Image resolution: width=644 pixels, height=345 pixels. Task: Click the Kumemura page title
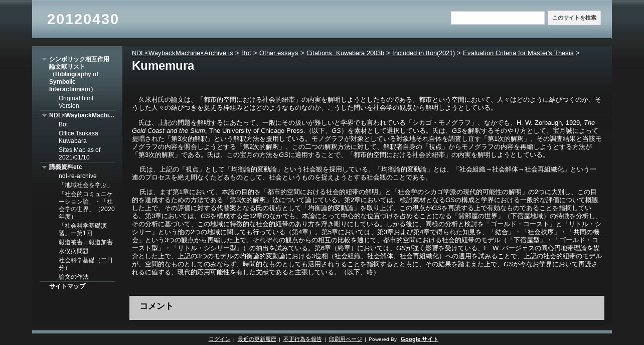pyautogui.click(x=163, y=66)
